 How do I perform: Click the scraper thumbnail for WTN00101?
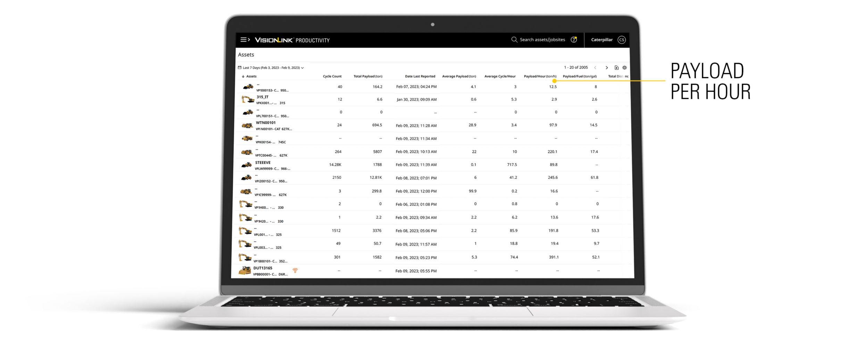tap(247, 125)
